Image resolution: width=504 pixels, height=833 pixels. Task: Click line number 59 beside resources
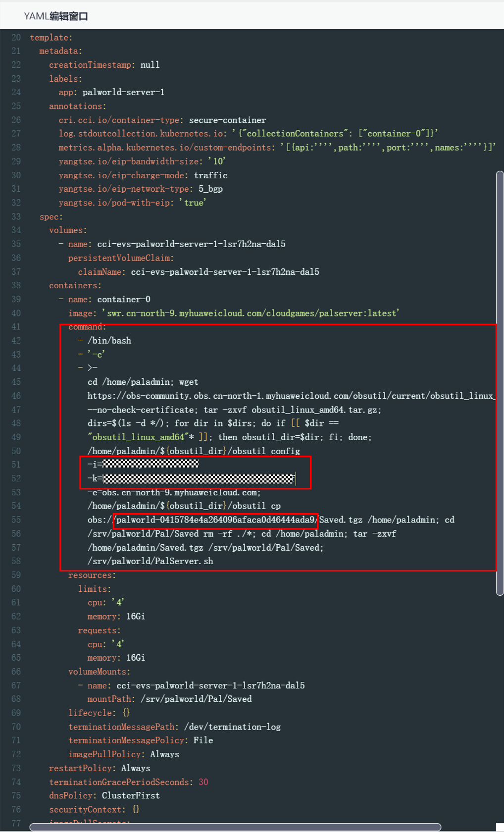pyautogui.click(x=16, y=575)
